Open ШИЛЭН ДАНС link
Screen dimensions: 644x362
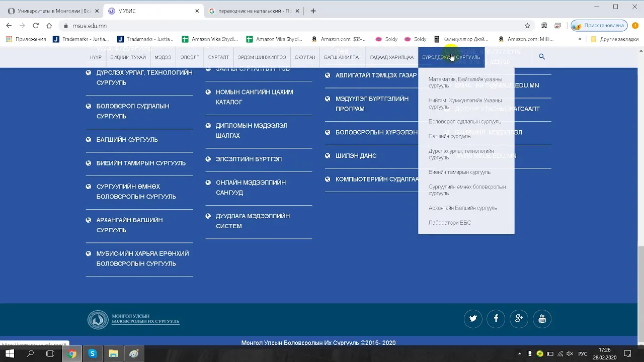(356, 156)
